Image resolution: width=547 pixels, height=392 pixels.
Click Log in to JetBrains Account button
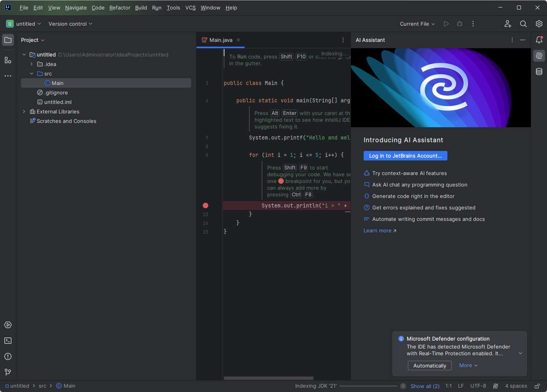[x=406, y=156]
